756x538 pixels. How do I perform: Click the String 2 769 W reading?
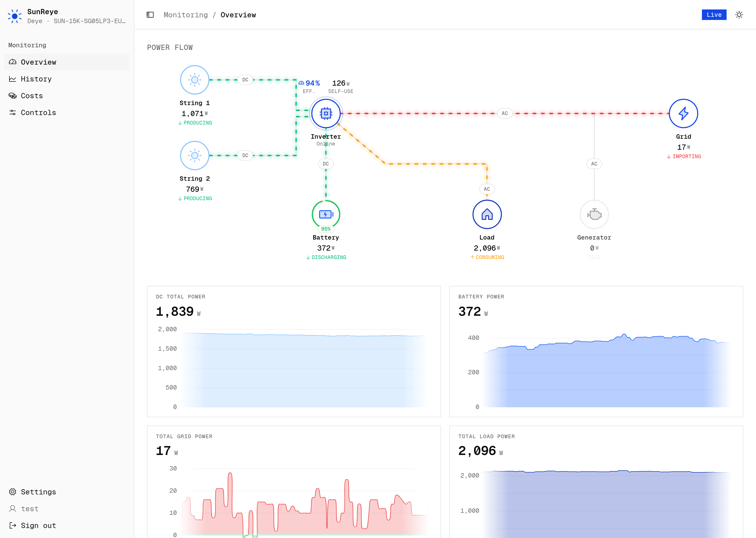point(195,189)
